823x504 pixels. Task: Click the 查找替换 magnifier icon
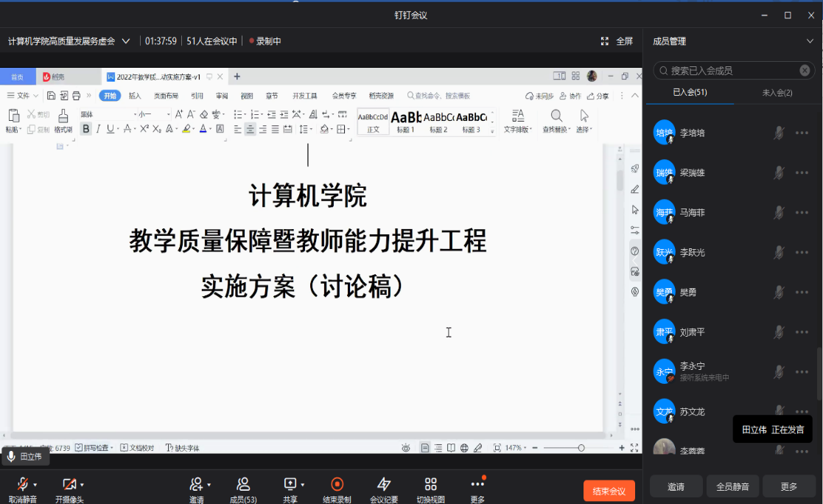(556, 116)
